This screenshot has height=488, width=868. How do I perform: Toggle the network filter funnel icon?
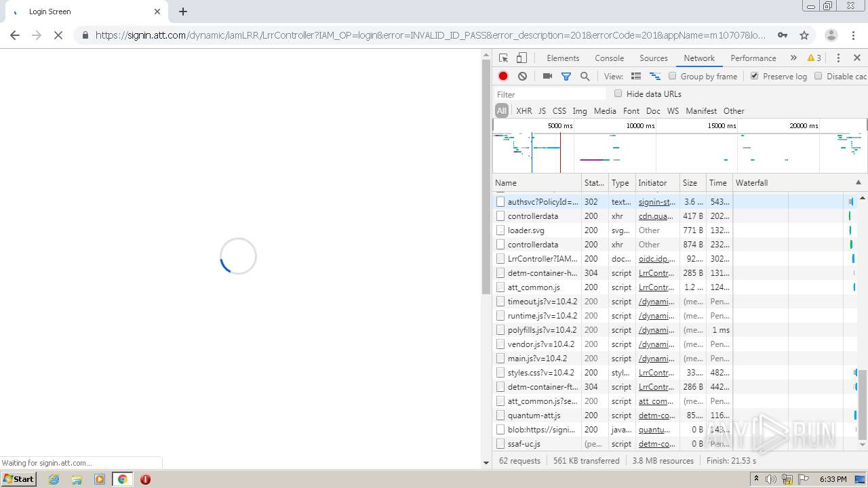pyautogui.click(x=566, y=77)
